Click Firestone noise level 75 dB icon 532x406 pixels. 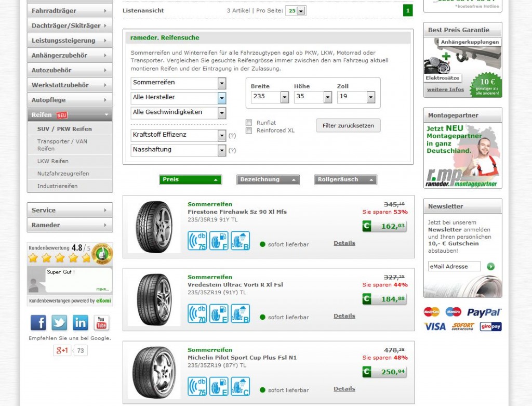[x=197, y=241]
